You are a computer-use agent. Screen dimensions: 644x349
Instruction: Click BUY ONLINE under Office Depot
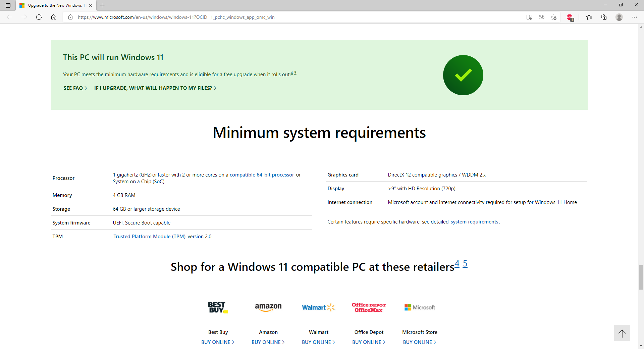(369, 342)
